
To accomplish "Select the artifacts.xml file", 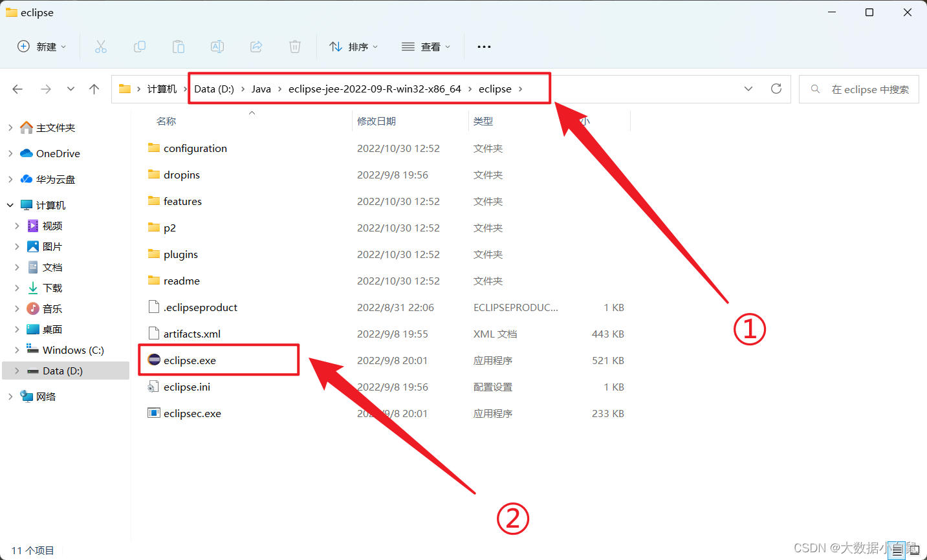I will coord(192,334).
